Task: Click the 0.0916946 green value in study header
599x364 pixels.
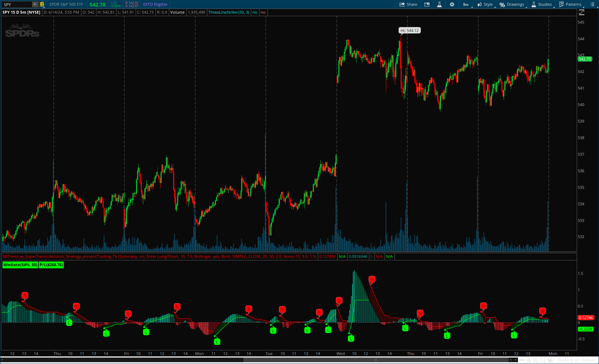Action: 358,256
